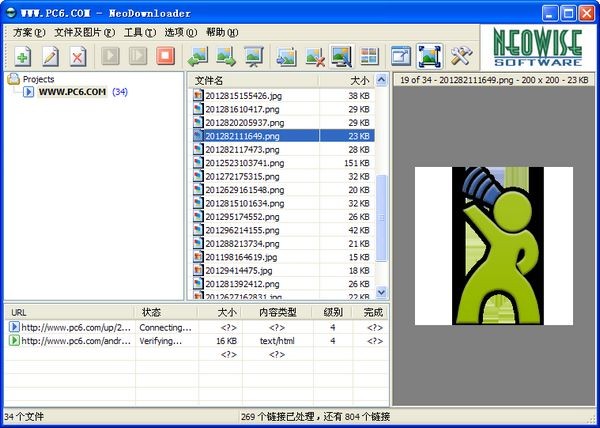Image resolution: width=600 pixels, height=428 pixels.
Task: Sort the file list by its 大小 column header
Action: coord(346,81)
